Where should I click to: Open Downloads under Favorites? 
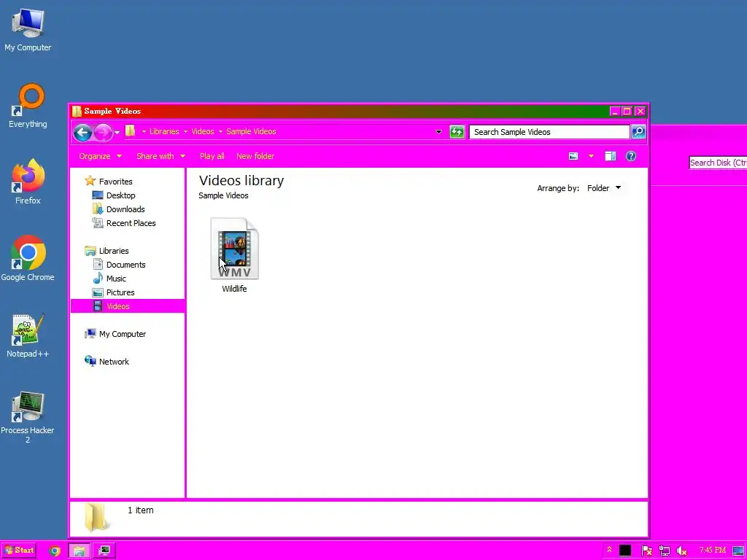point(119,209)
